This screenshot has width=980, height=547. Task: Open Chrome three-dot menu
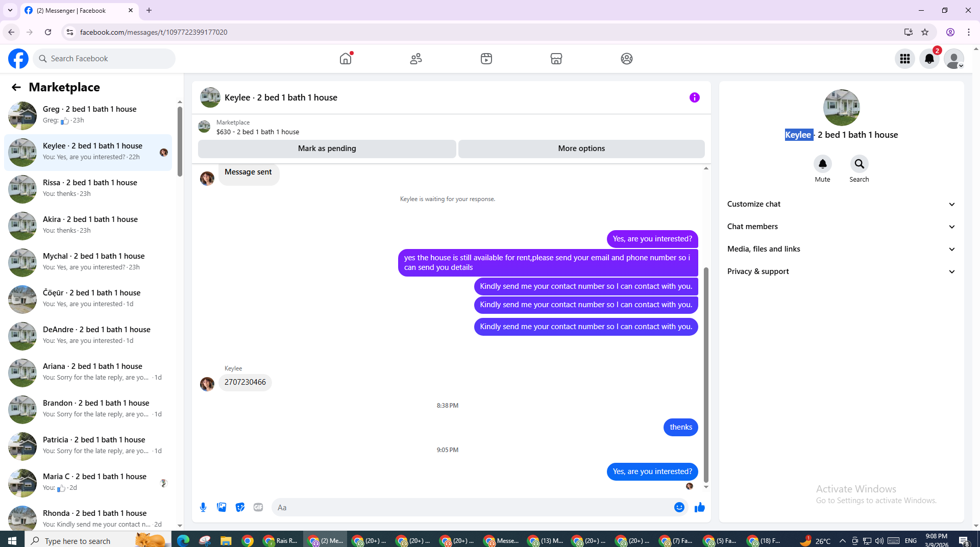pyautogui.click(x=969, y=32)
